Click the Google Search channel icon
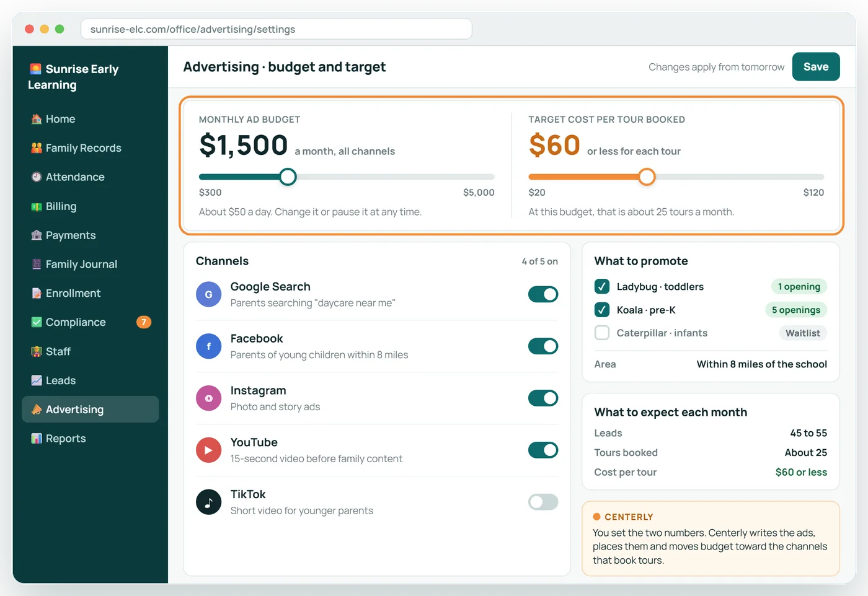 [x=208, y=294]
